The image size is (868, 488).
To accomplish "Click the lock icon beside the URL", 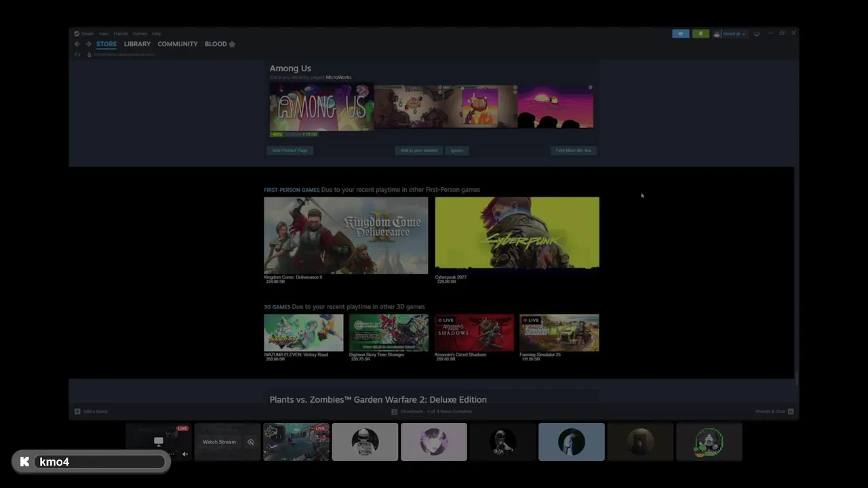I will [89, 54].
